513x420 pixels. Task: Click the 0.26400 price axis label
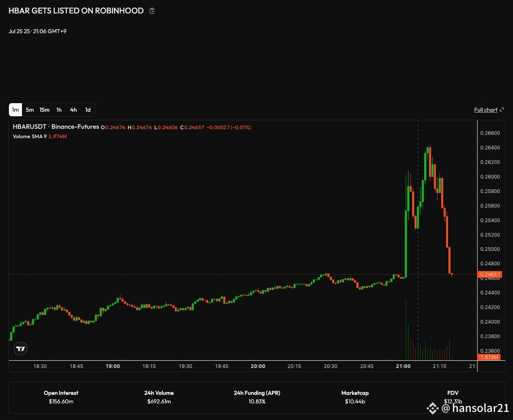490,148
